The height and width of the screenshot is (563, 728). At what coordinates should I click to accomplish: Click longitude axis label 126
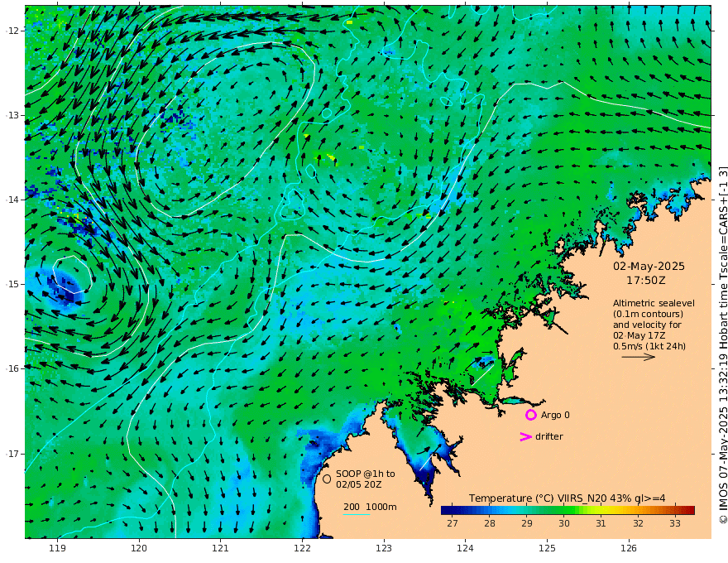[629, 548]
